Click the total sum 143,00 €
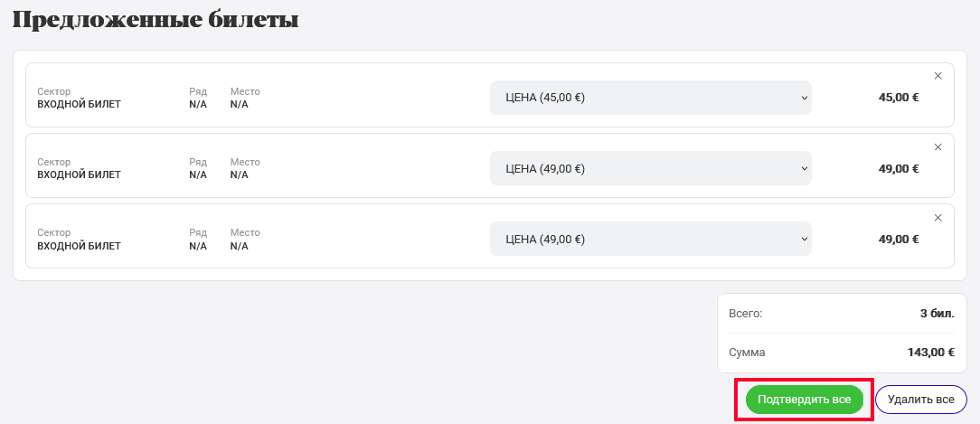980x424 pixels. [930, 353]
